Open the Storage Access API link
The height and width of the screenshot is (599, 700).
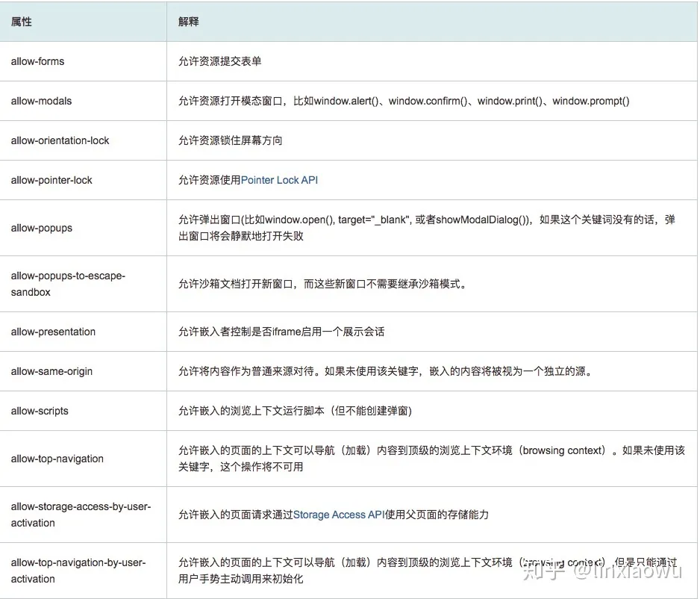[338, 515]
